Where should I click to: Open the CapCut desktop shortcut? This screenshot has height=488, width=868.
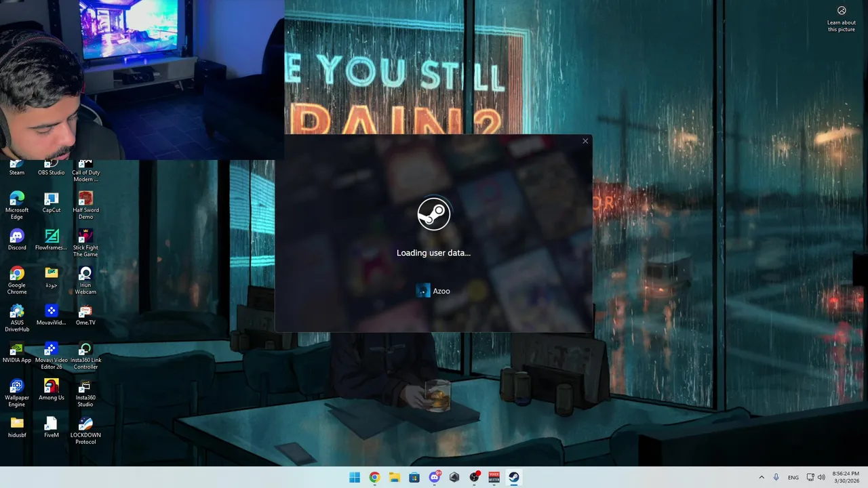tap(52, 202)
